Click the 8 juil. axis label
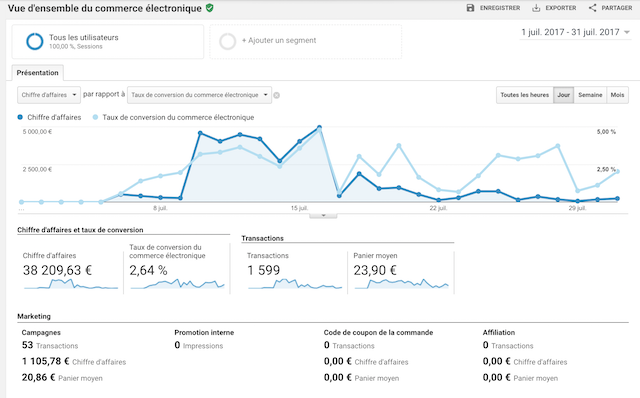Screen dimensions: 640x398 coord(160,208)
